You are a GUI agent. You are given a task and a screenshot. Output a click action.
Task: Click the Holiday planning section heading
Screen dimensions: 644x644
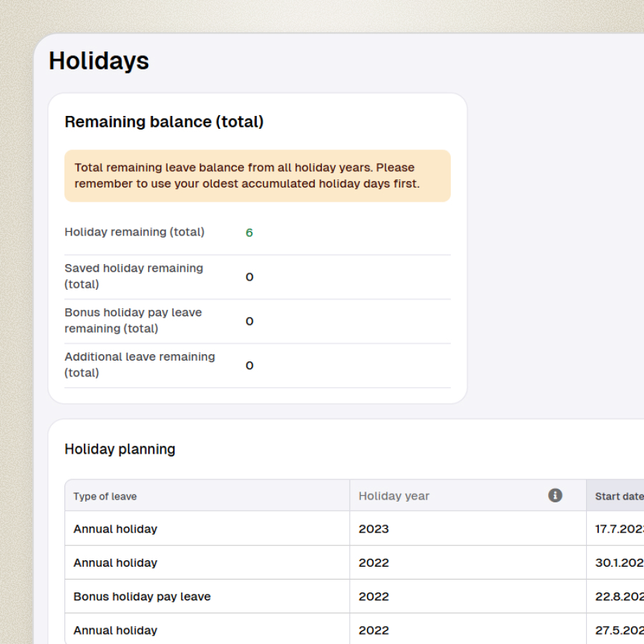point(119,449)
